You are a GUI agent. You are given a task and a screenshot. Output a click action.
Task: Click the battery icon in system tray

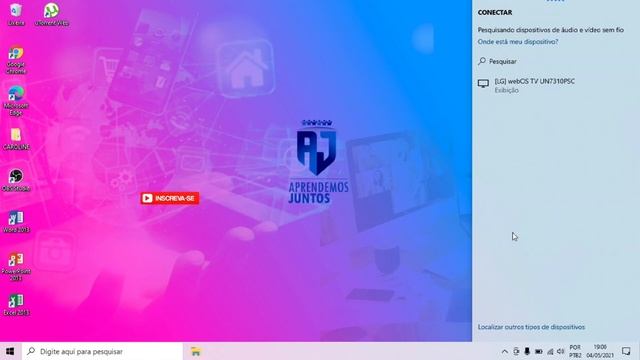[538, 351]
